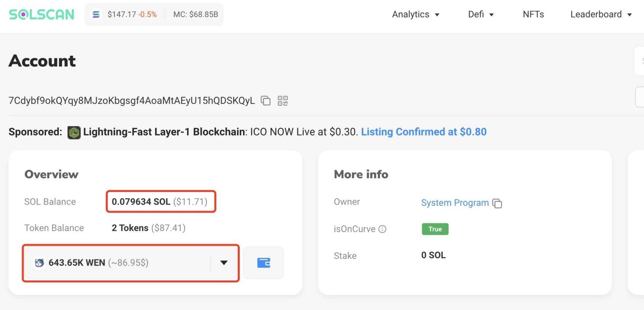
Task: Click the Solscan logo
Action: pos(42,15)
